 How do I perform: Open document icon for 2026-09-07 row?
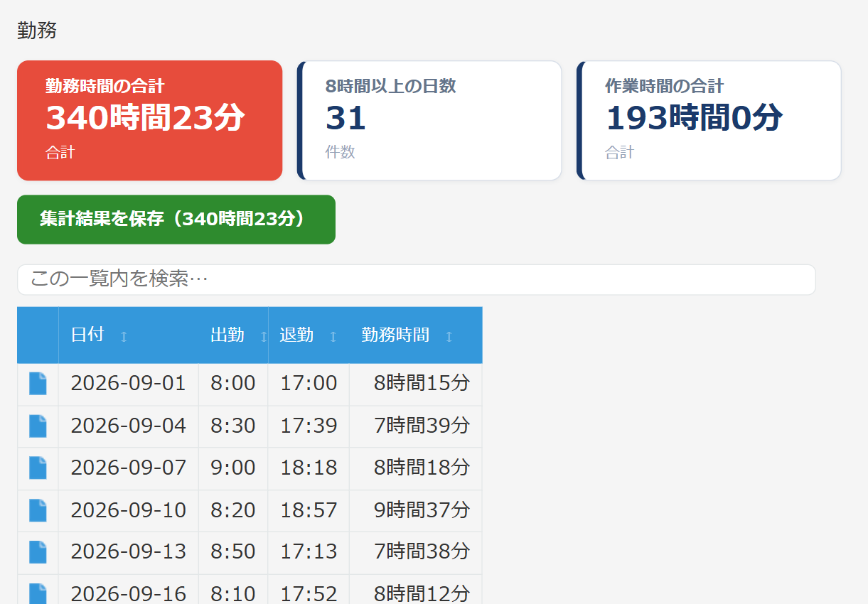point(38,468)
